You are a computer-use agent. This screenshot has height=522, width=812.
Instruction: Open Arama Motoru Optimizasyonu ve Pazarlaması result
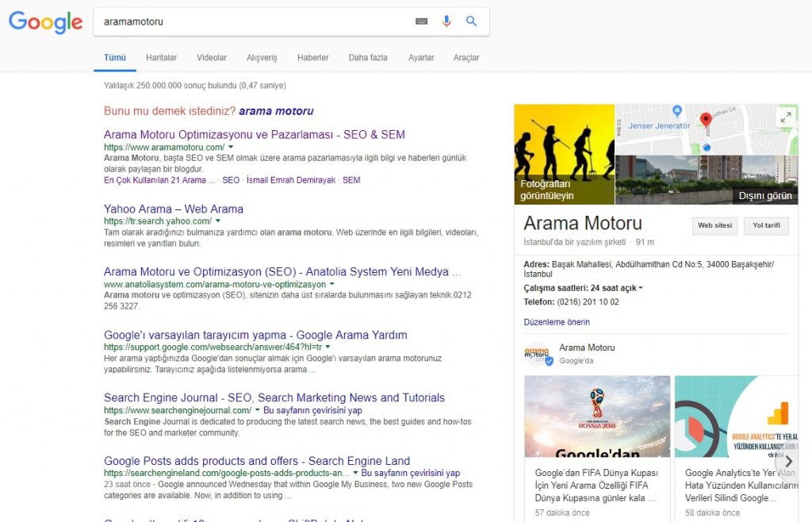click(x=255, y=135)
